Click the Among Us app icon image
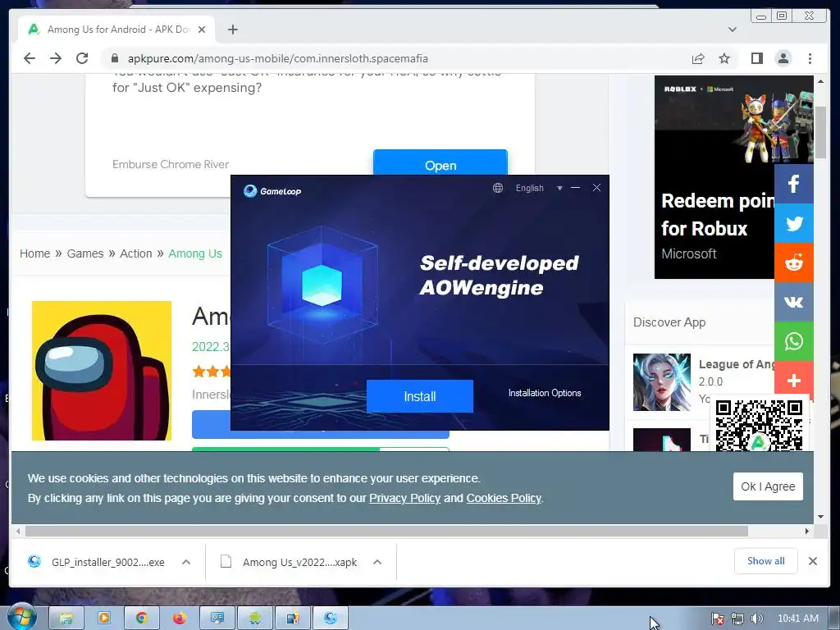 [102, 371]
